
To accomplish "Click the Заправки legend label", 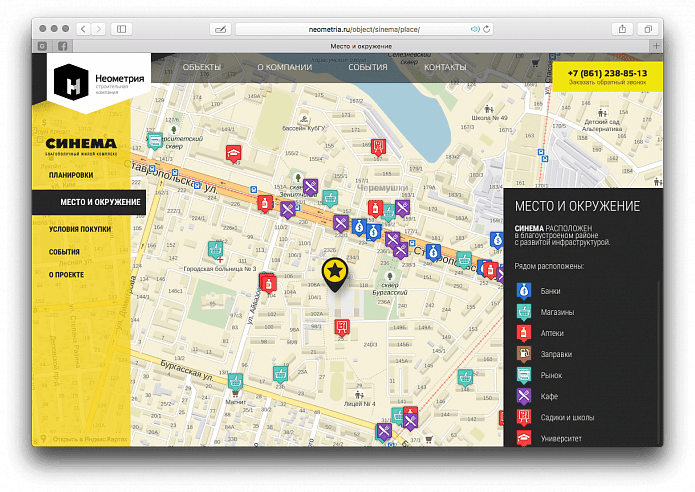I will point(556,354).
